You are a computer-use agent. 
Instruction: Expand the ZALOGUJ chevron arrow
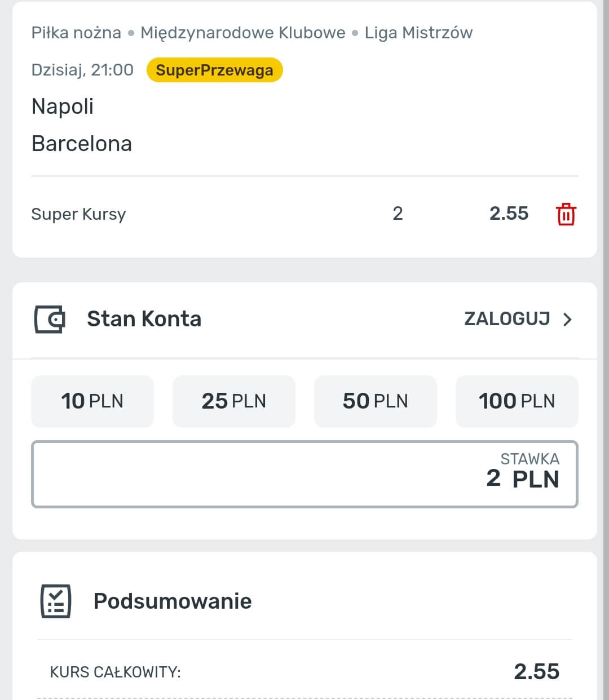[568, 320]
